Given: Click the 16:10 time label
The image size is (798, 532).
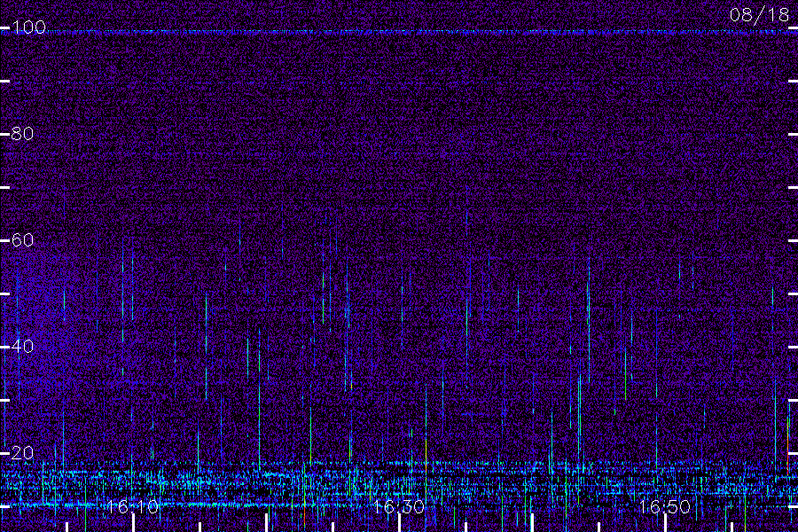Looking at the screenshot, I should [x=133, y=506].
